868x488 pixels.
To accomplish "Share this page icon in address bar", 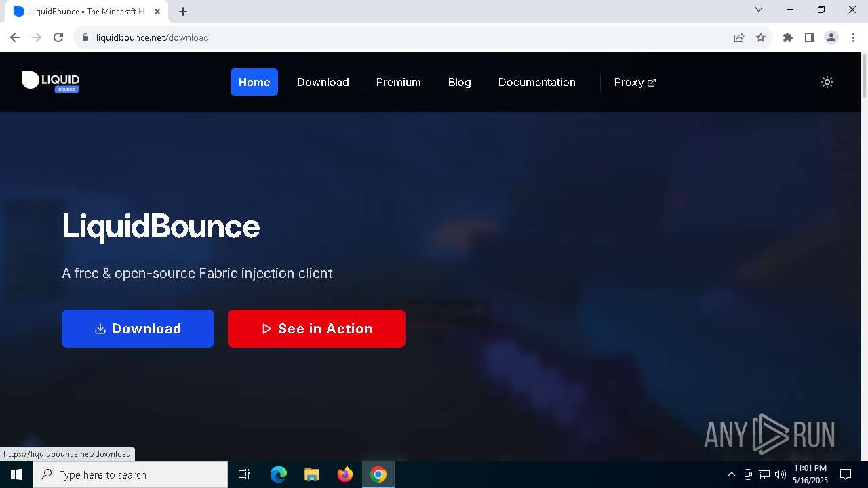I will [x=739, y=37].
